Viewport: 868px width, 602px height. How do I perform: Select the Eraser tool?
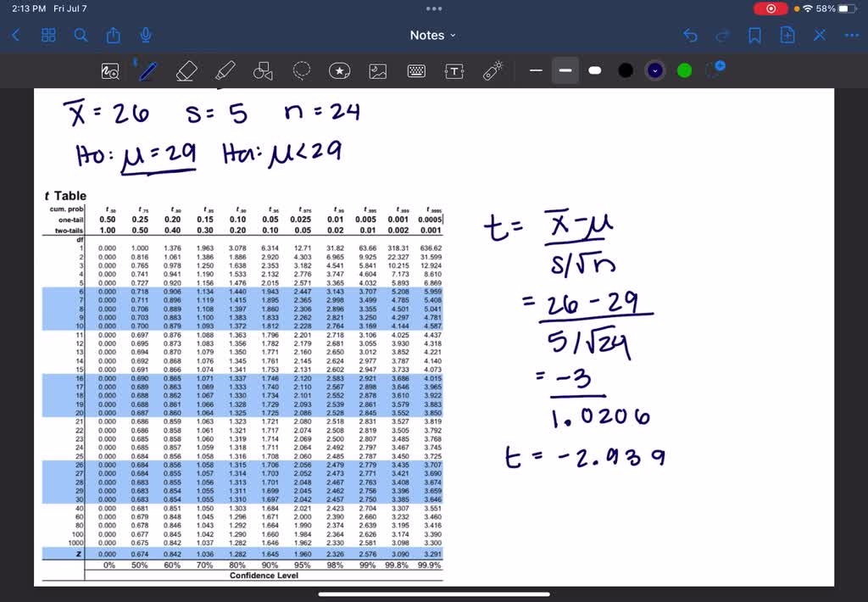(186, 71)
